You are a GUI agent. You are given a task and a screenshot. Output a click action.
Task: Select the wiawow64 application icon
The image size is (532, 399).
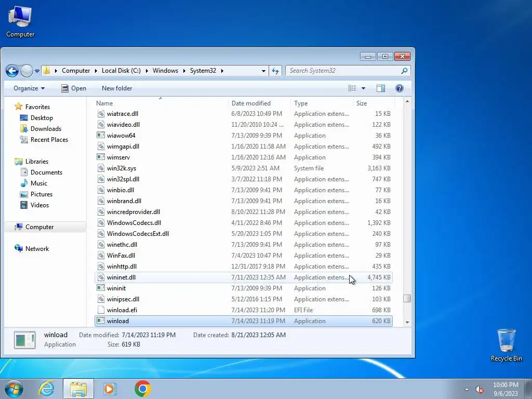point(101,136)
